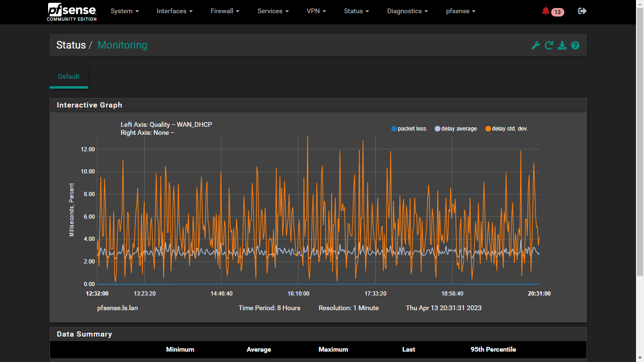Expand the System menu

point(124,11)
